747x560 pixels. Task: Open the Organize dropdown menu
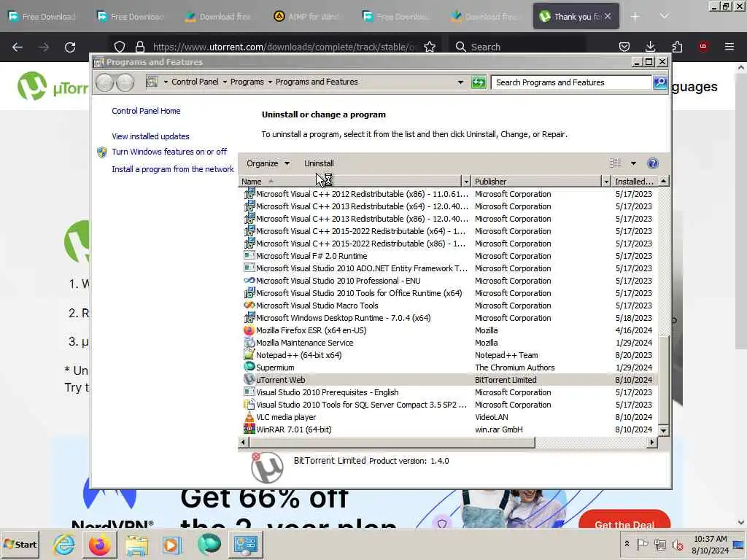click(268, 163)
